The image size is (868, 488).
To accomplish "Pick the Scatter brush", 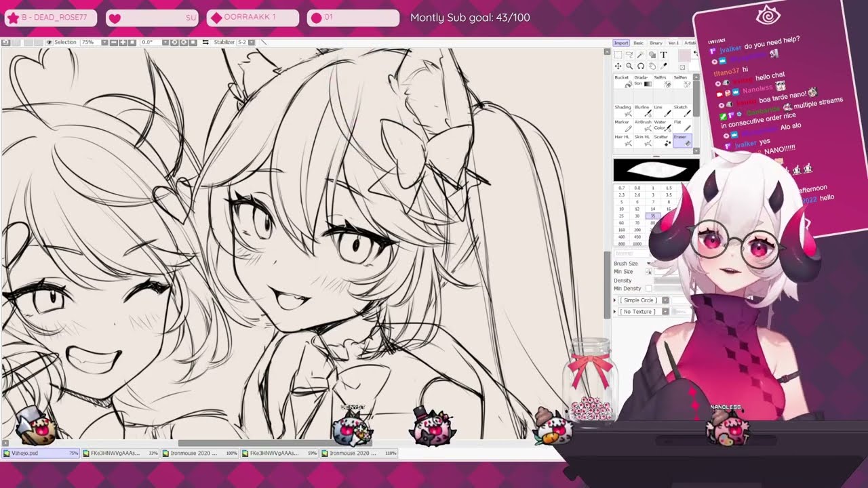I will 663,141.
